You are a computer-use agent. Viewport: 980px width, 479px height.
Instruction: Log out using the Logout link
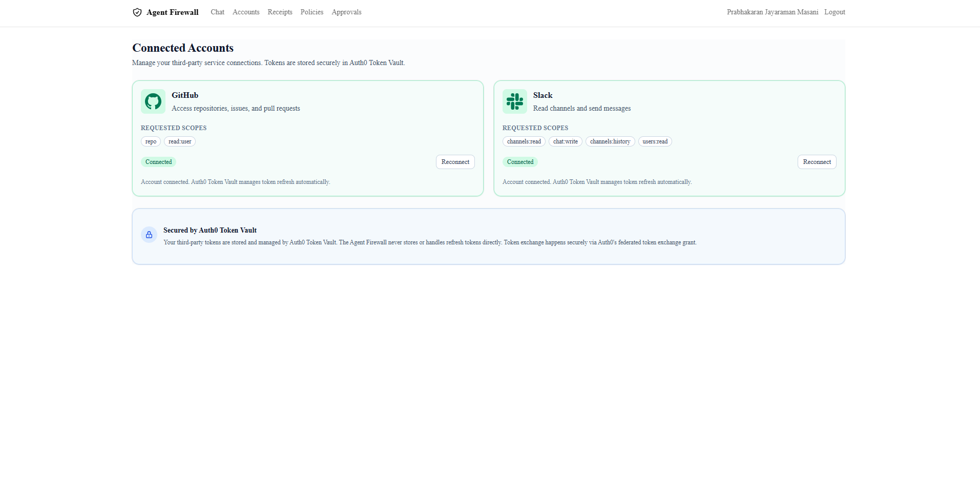pos(835,12)
